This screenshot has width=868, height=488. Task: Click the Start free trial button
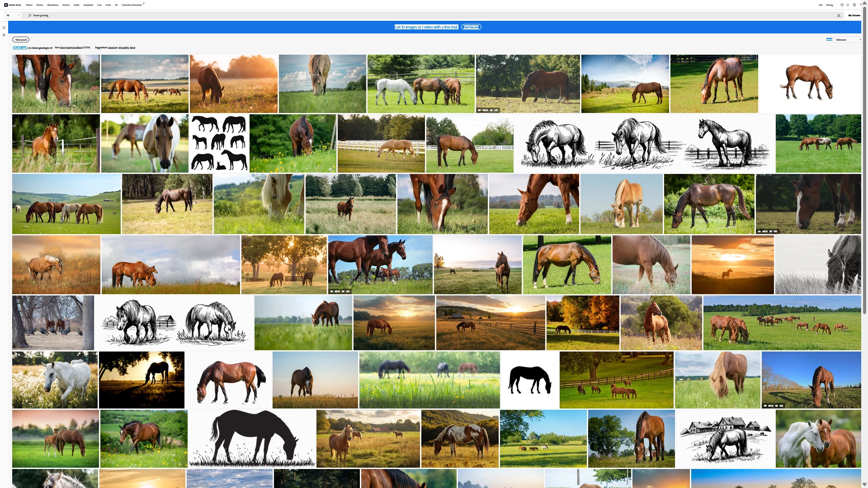[471, 27]
